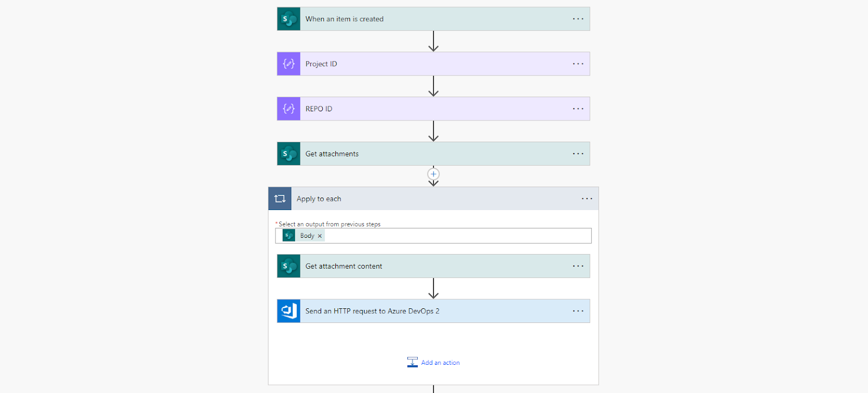The image size is (868, 393).
Task: Click SharePoint icon on 'When an item is created'
Action: click(289, 19)
